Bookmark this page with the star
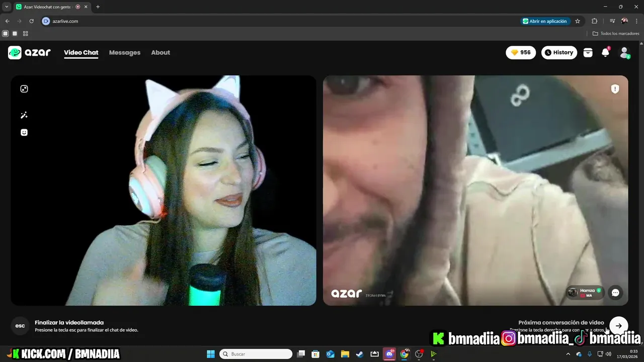This screenshot has width=644, height=362. click(x=578, y=21)
